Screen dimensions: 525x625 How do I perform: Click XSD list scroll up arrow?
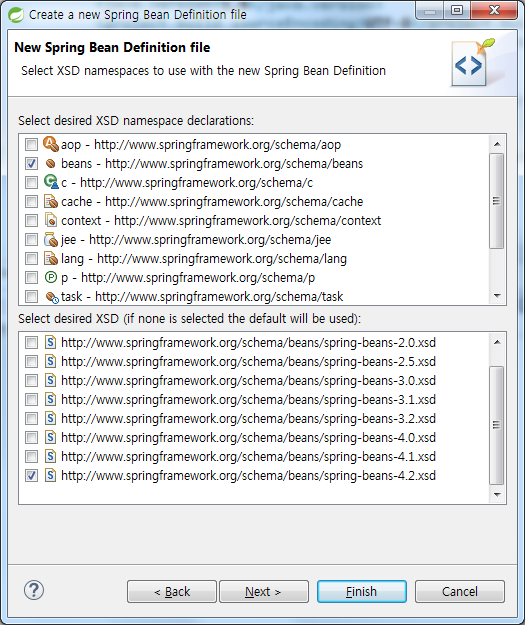(x=497, y=342)
